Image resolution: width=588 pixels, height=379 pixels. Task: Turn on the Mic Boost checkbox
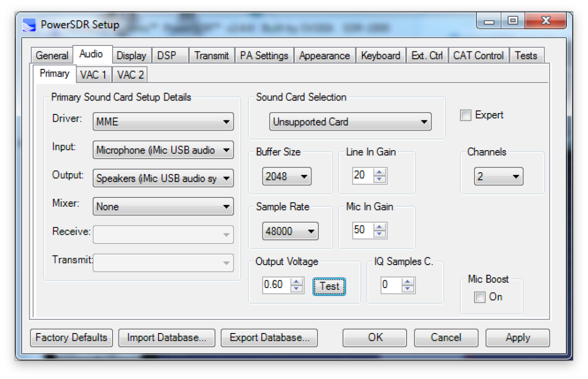tap(480, 298)
